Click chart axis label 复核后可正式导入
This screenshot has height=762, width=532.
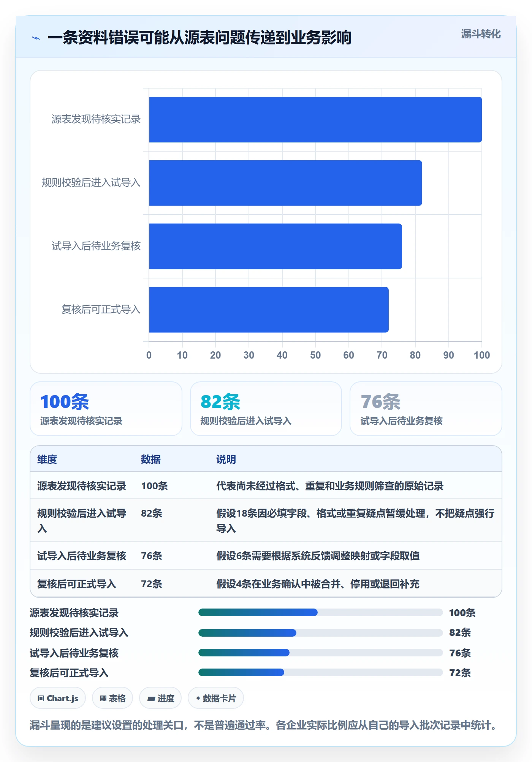(101, 310)
